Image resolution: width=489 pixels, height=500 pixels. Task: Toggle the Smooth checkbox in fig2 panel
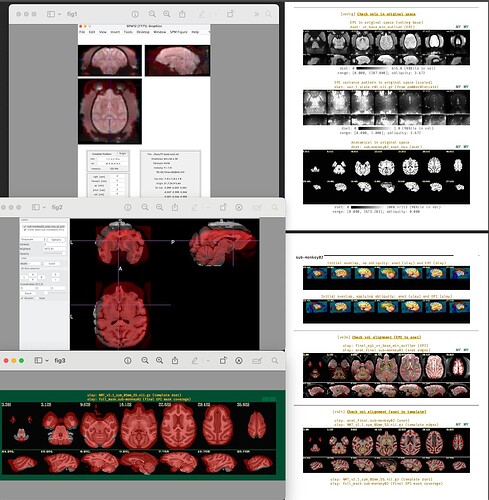[22, 298]
